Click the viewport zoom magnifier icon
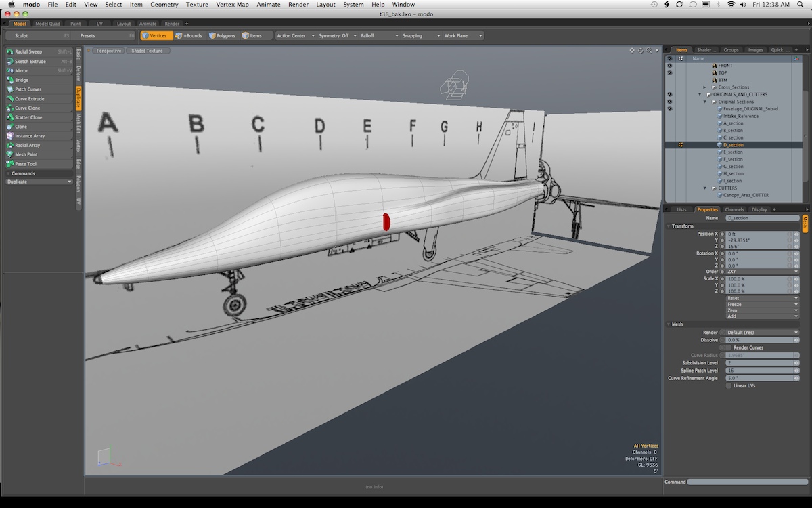This screenshot has height=508, width=812. (x=649, y=50)
